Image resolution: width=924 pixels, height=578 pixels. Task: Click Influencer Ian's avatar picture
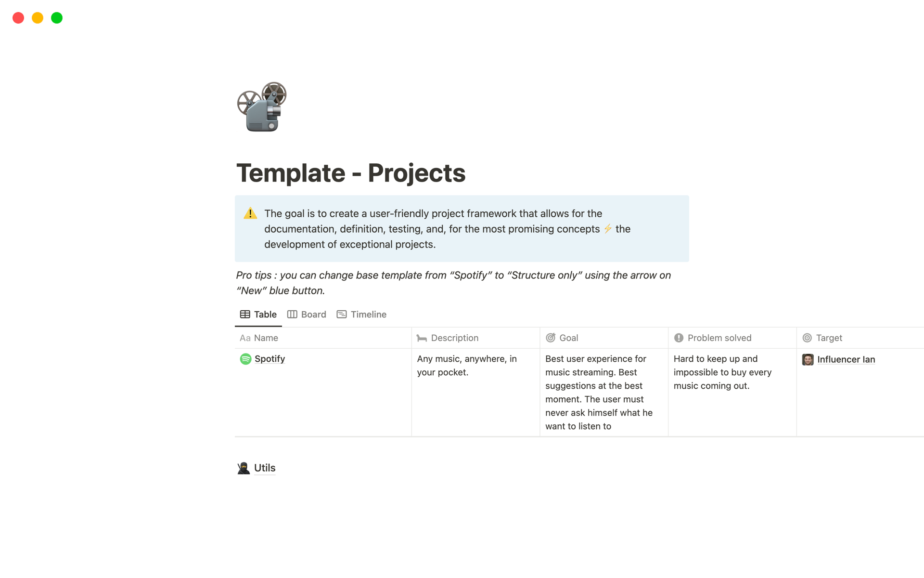[808, 359]
